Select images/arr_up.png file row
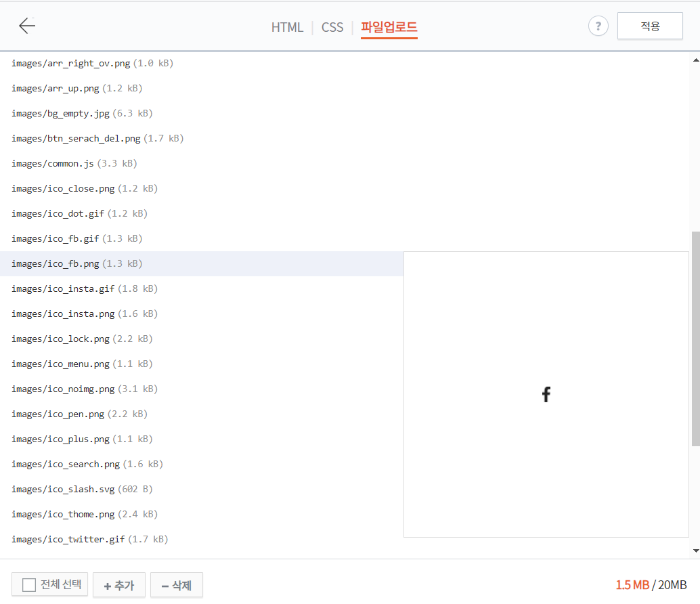The image size is (700, 604). tap(202, 89)
